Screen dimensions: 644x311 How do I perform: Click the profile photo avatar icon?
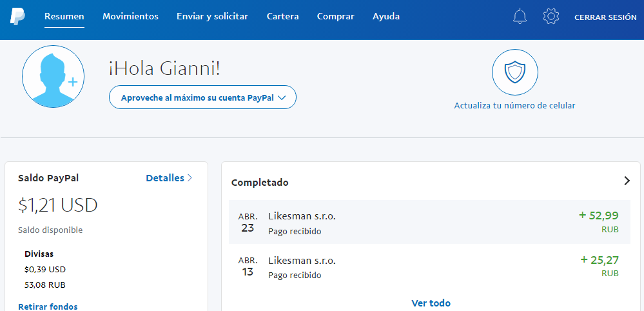[x=53, y=76]
